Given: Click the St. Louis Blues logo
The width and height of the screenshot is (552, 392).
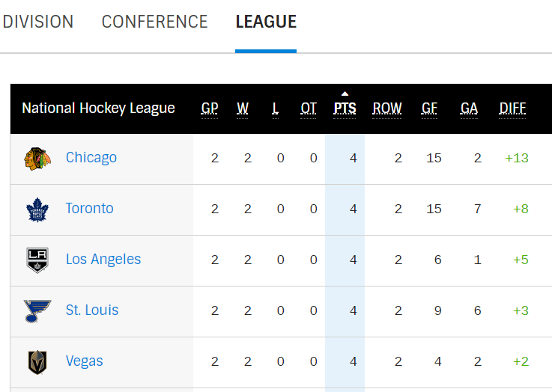Looking at the screenshot, I should 37,311.
